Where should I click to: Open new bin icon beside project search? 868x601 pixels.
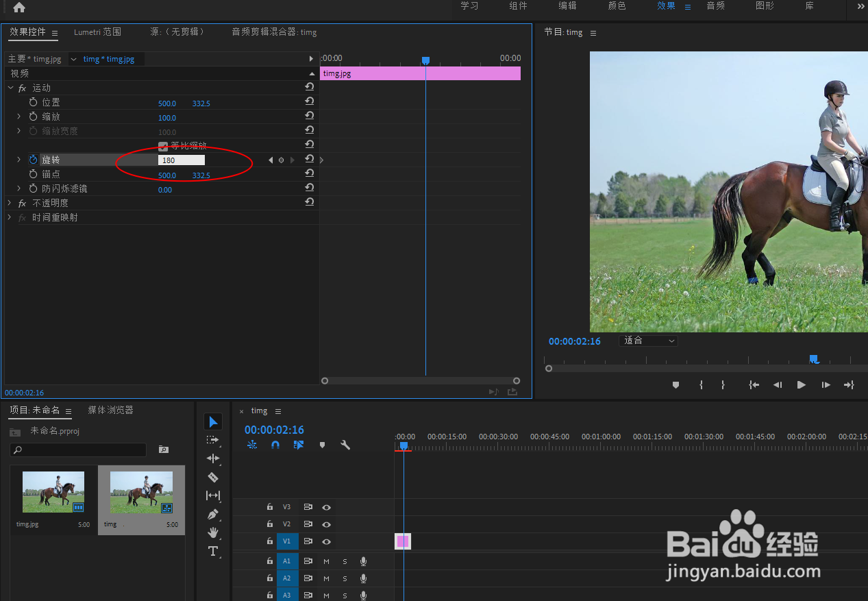click(x=163, y=450)
